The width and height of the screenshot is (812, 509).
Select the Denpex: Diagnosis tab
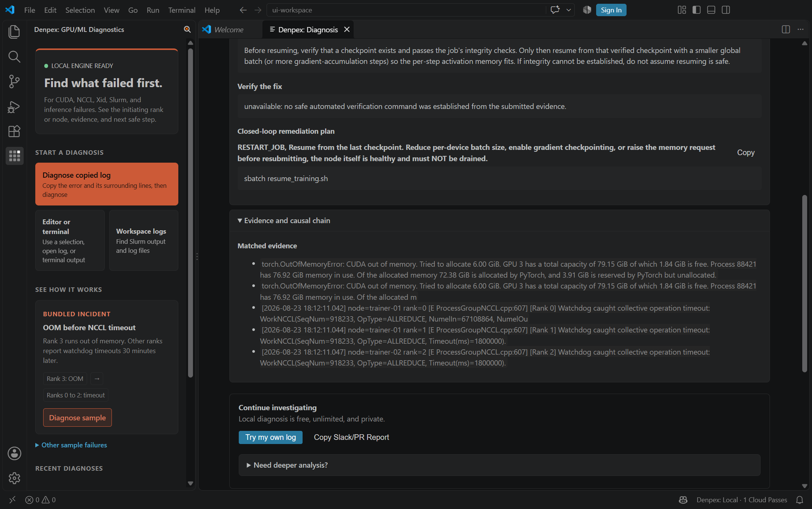308,30
